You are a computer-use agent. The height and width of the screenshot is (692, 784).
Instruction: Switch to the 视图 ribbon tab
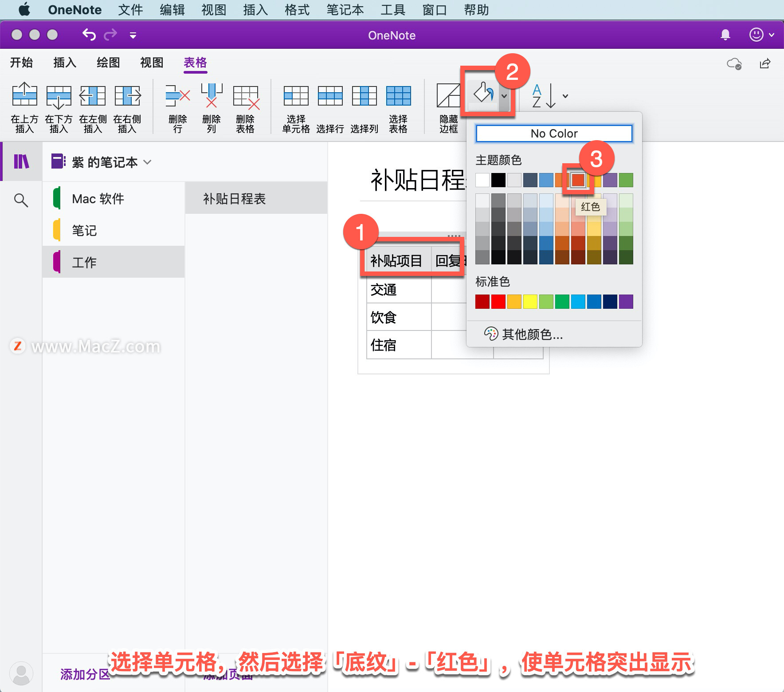coord(152,63)
